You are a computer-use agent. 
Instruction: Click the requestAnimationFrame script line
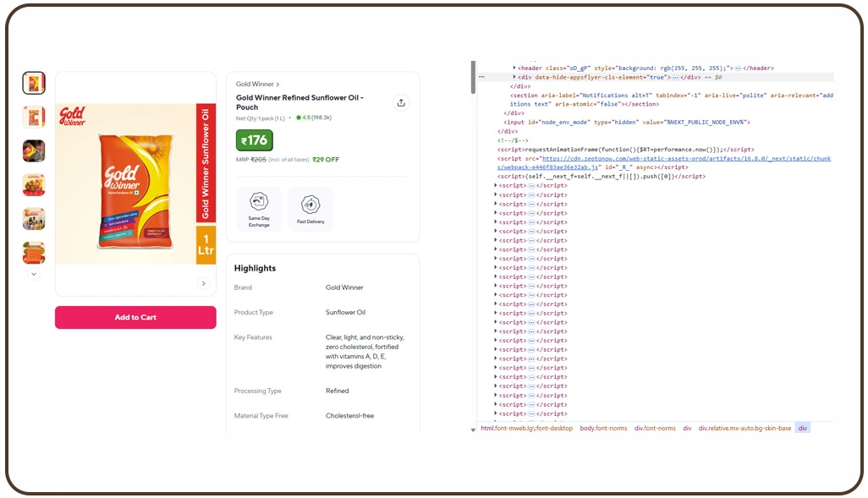pyautogui.click(x=625, y=150)
